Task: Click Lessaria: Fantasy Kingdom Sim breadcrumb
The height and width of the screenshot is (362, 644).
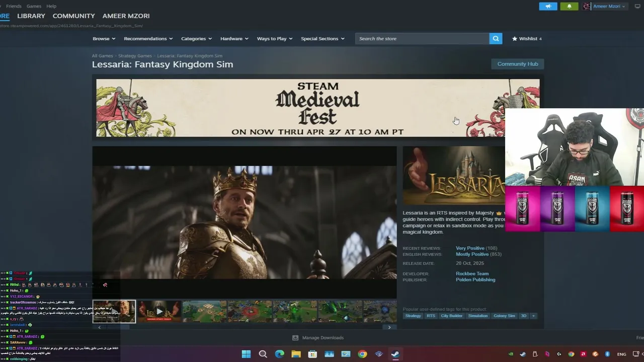Action: (190, 56)
